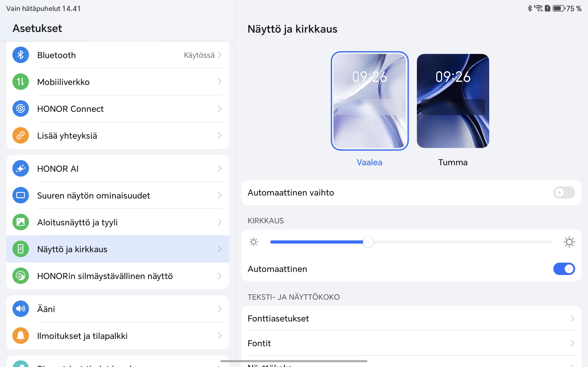The image size is (588, 367).
Task: Click the brightness slider track
Action: [x=462, y=242]
